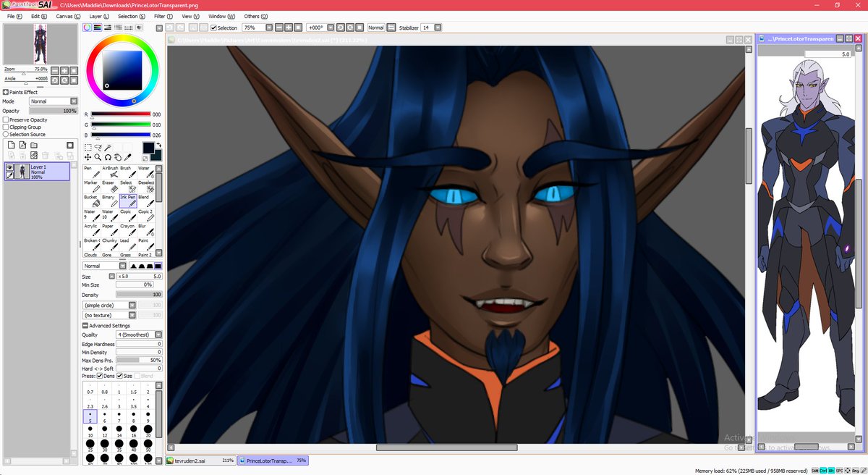868x475 pixels.
Task: Click the red R channel slider
Action: pyautogui.click(x=120, y=114)
